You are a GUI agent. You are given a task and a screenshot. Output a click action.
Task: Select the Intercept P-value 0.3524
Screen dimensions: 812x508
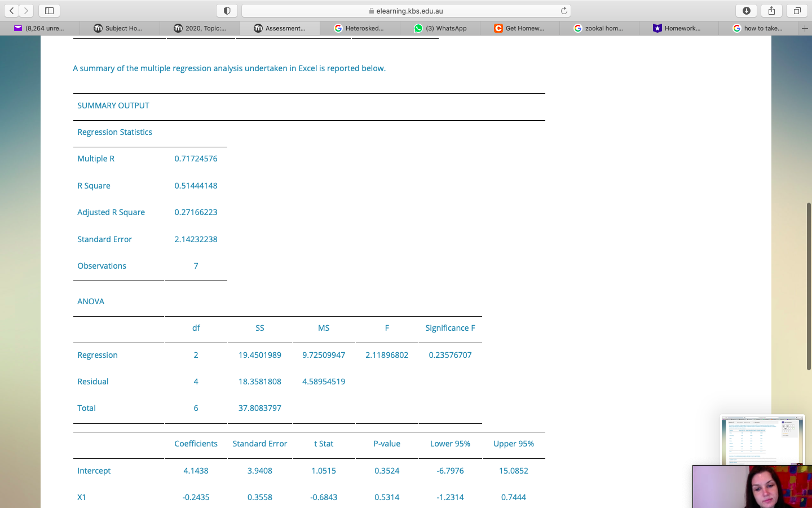point(387,471)
